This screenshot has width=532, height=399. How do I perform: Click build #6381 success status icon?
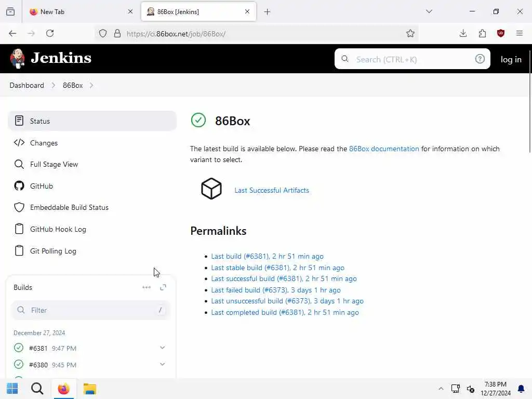(19, 348)
